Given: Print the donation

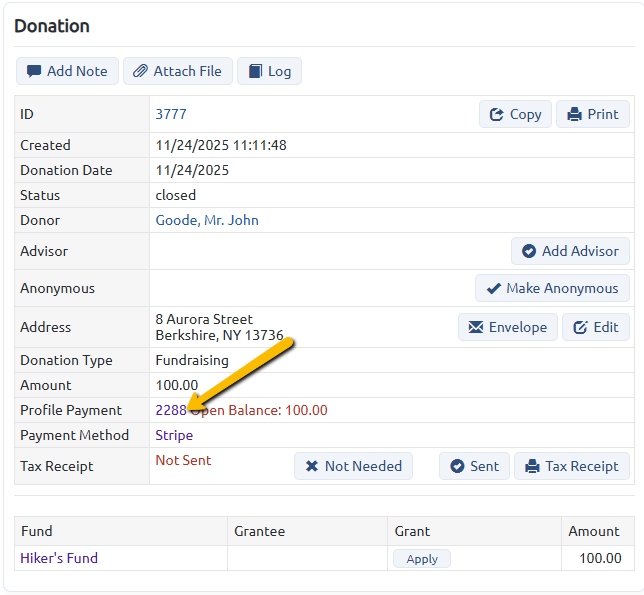Looking at the screenshot, I should point(593,114).
